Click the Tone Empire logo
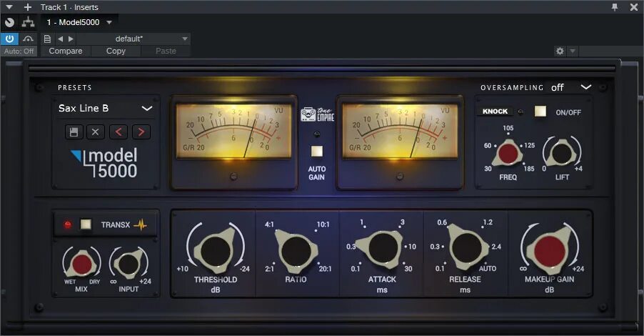Viewport: 644px width, 336px height. coord(317,114)
